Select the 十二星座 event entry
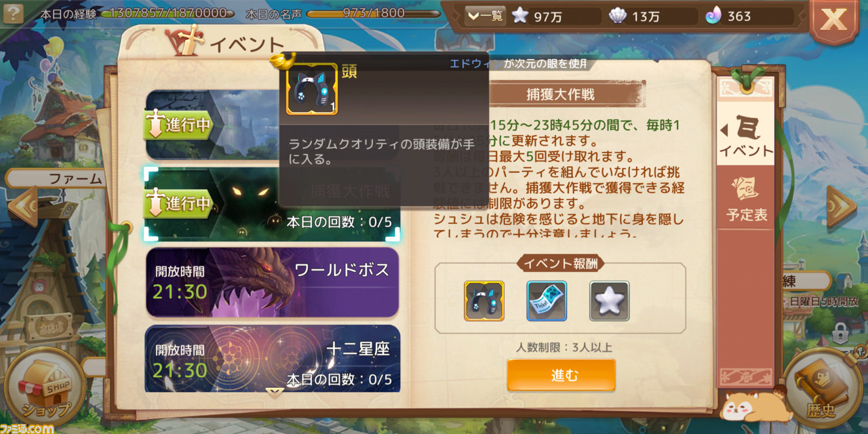Screen dimensions: 868x434 tap(273, 359)
